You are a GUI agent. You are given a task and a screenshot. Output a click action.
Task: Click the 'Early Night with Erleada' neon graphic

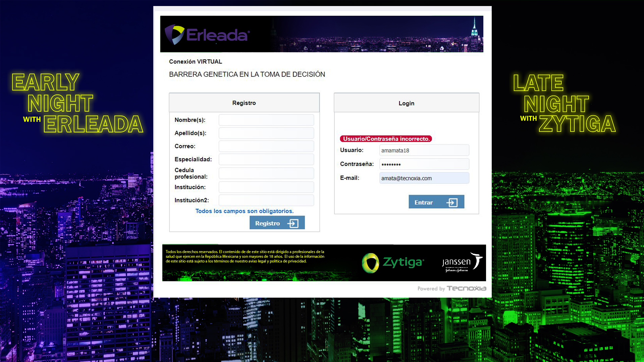[78, 103]
